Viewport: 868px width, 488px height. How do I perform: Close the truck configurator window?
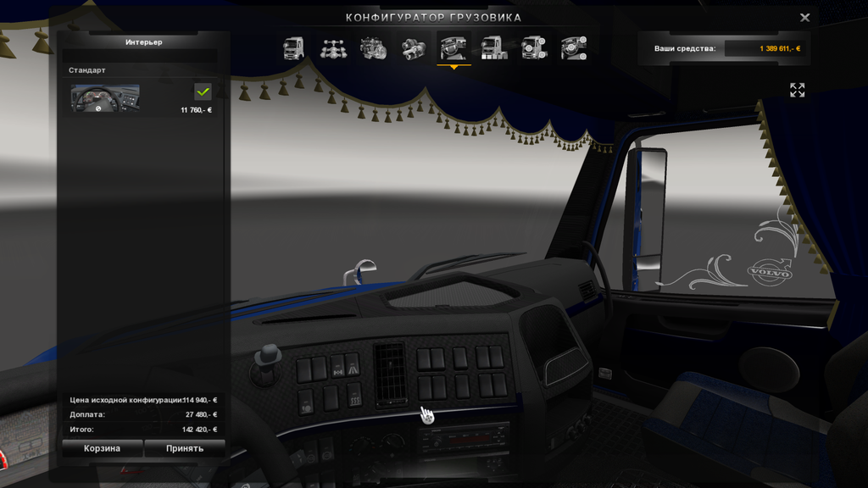tap(805, 18)
